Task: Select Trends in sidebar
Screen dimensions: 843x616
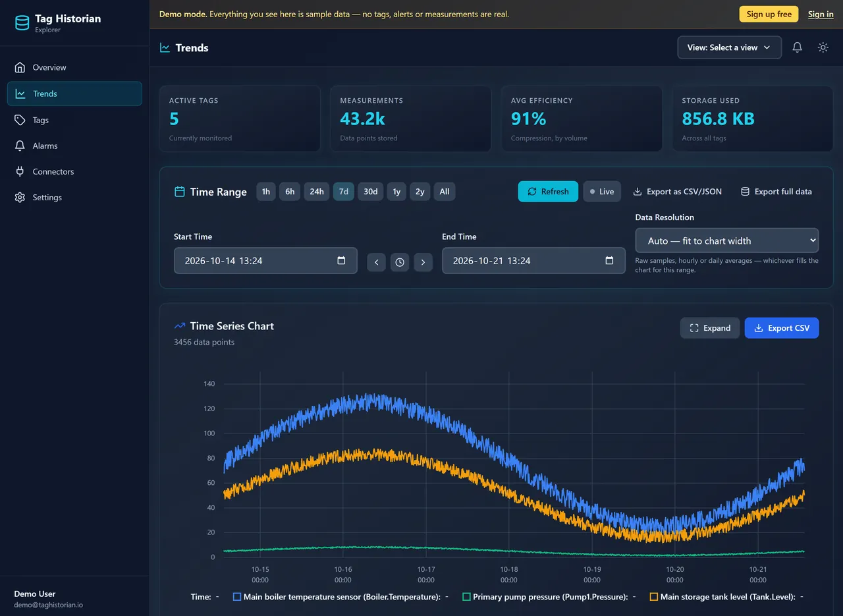Action: pyautogui.click(x=74, y=94)
